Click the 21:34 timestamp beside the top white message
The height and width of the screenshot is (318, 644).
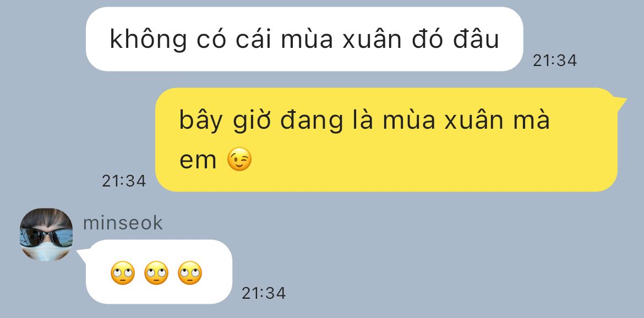(x=555, y=61)
